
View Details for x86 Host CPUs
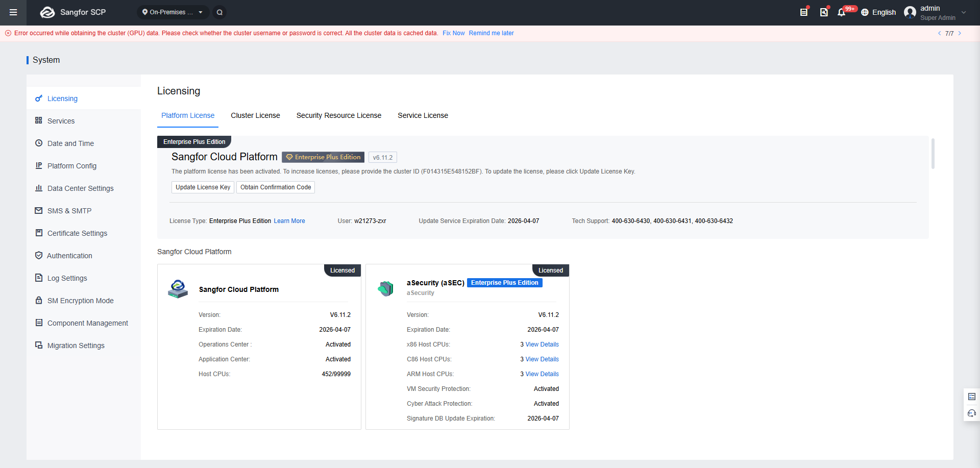[x=542, y=344]
